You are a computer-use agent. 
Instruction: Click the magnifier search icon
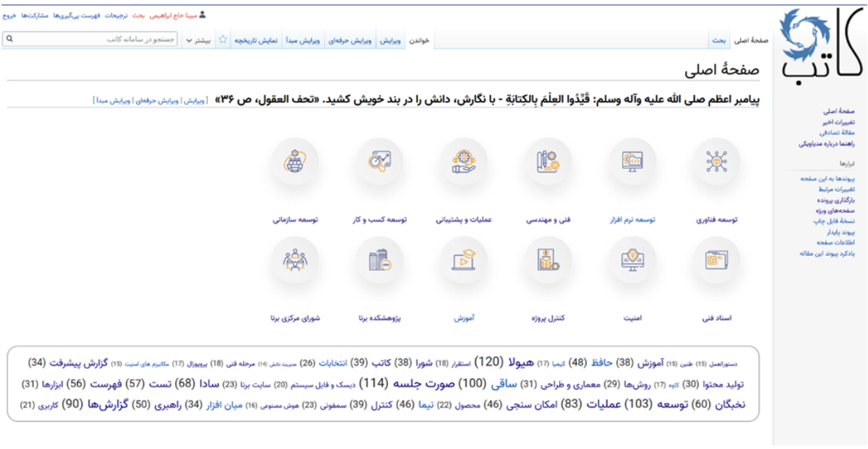point(10,39)
